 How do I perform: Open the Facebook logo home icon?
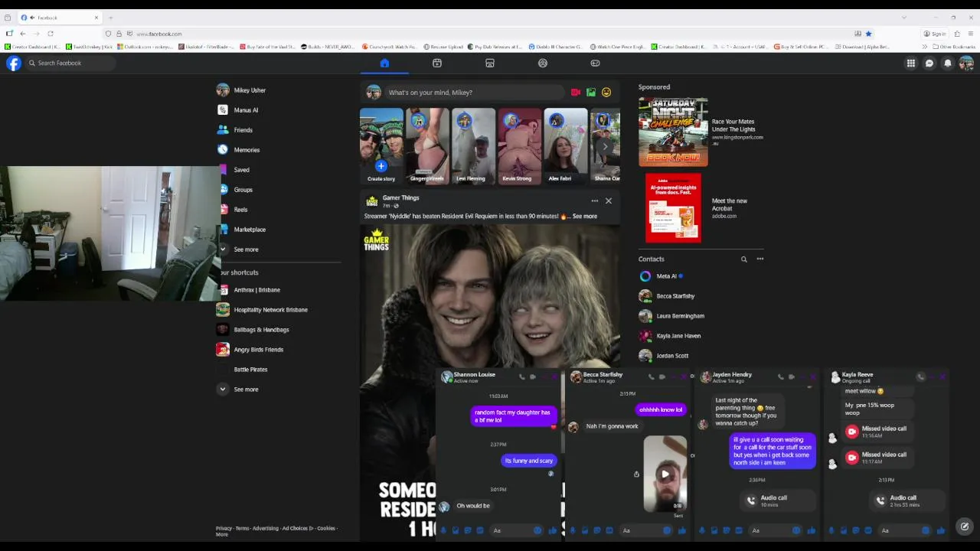(x=14, y=64)
